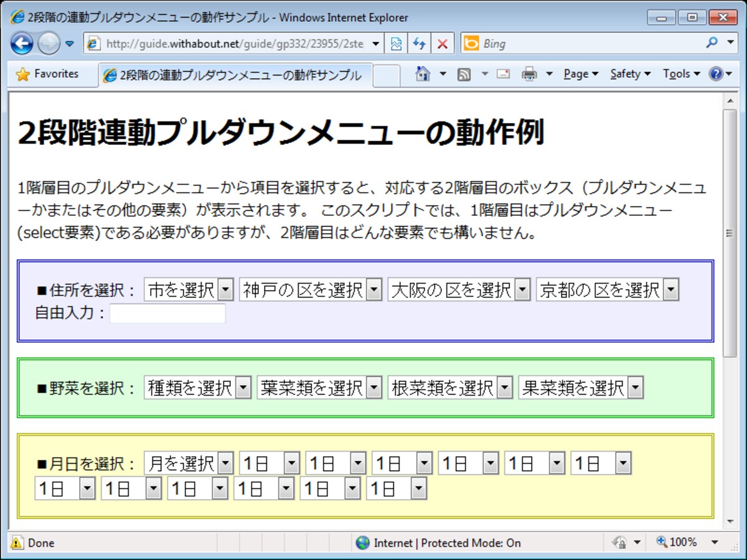Open the 神戸の区を選択 dropdown
Image resolution: width=747 pixels, height=560 pixels.
(311, 289)
